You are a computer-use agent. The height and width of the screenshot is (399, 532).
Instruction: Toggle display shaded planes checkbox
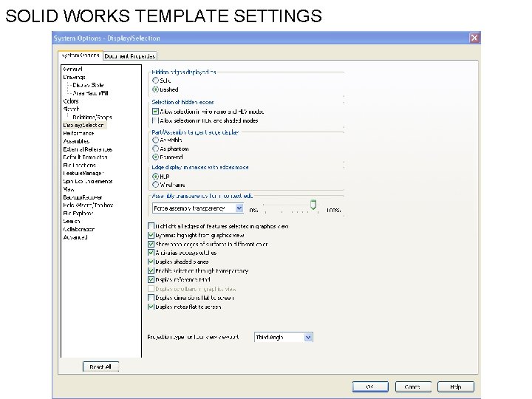[x=151, y=262]
